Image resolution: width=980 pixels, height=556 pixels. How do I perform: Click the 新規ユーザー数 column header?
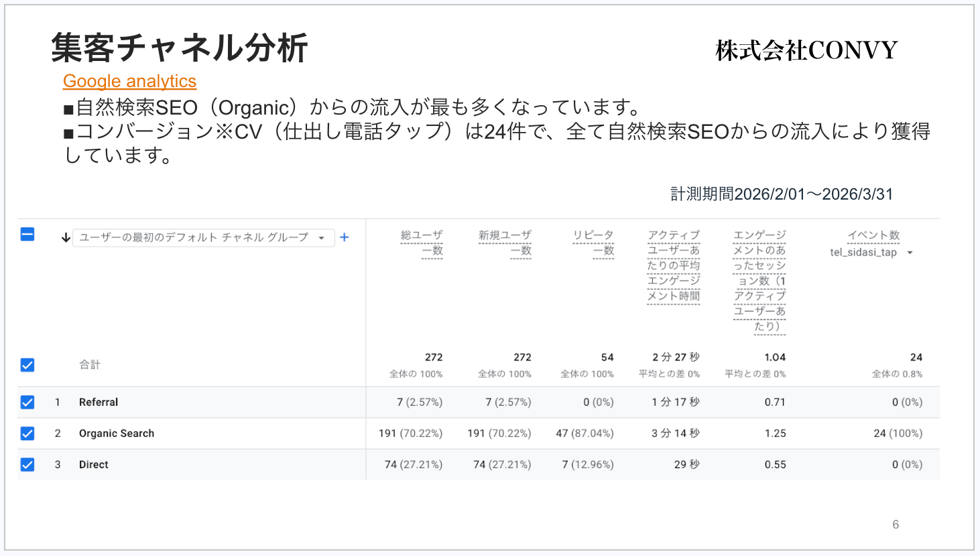pyautogui.click(x=505, y=242)
